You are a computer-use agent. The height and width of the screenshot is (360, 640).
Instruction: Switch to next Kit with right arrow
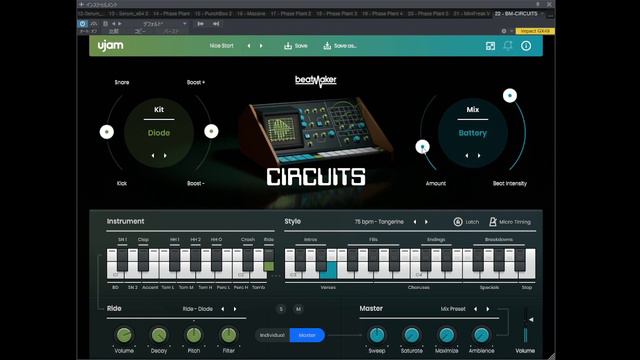coord(165,156)
